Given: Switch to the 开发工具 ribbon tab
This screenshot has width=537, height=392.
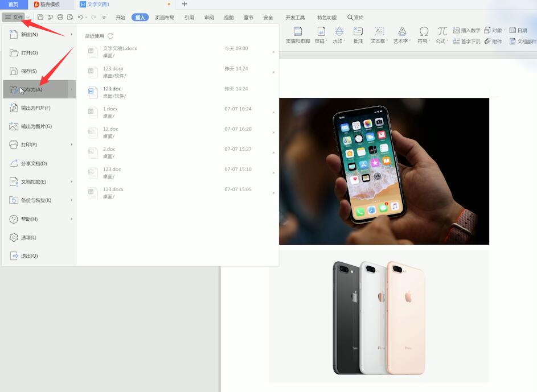Looking at the screenshot, I should click(x=295, y=18).
